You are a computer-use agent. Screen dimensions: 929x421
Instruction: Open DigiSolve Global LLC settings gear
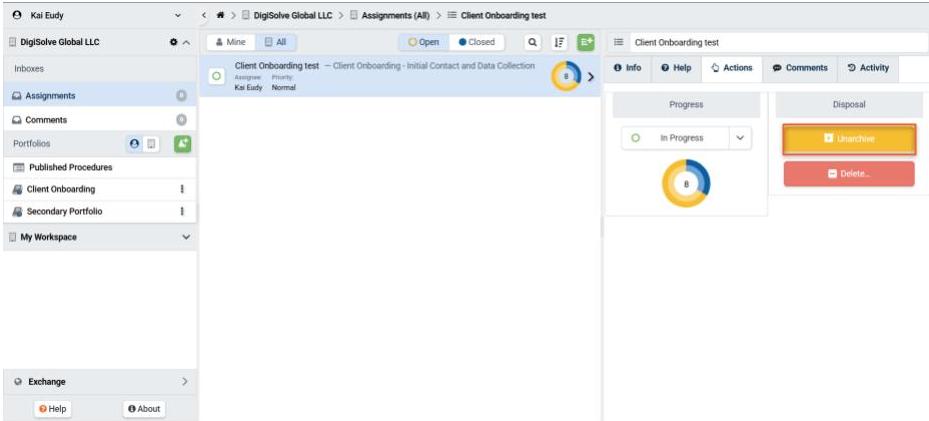[173, 43]
